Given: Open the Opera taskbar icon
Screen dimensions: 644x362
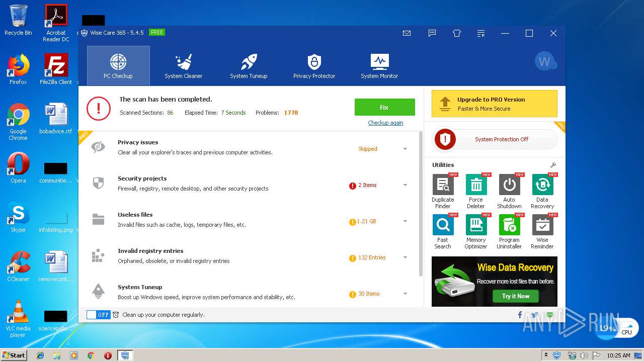Looking at the screenshot, I should (x=108, y=355).
